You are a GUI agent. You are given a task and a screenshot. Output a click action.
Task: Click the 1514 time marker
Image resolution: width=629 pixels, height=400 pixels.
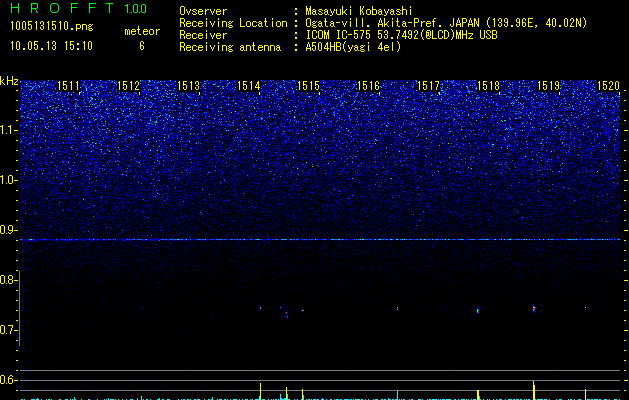(249, 85)
